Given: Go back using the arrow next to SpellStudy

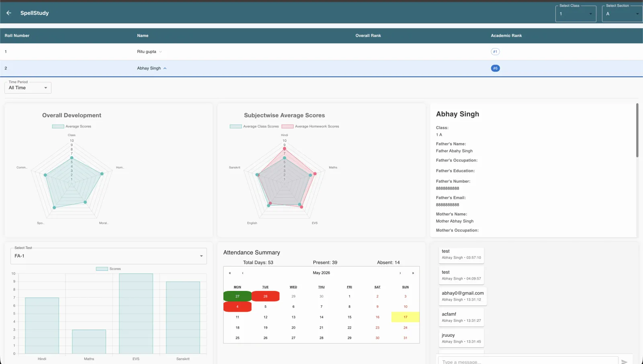Looking at the screenshot, I should [x=9, y=13].
